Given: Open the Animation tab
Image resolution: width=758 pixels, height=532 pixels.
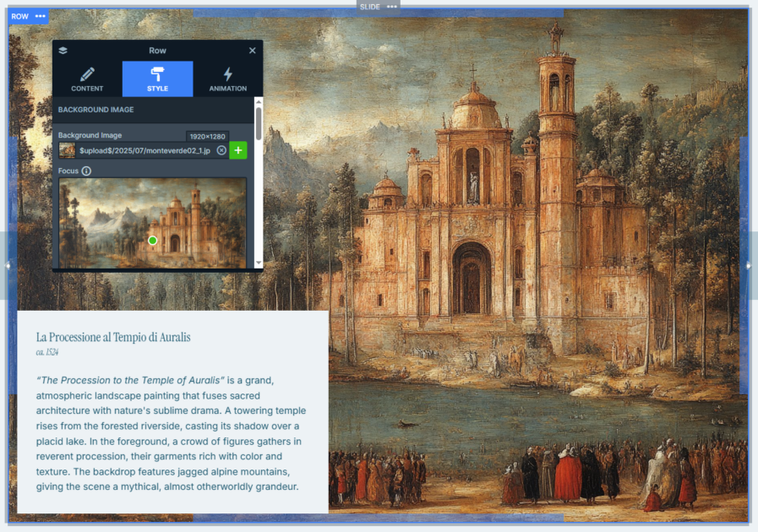Looking at the screenshot, I should coord(227,79).
